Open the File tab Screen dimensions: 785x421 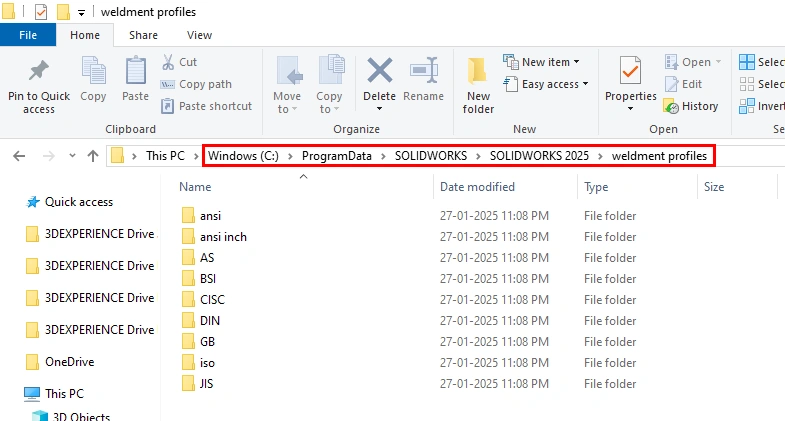(28, 35)
